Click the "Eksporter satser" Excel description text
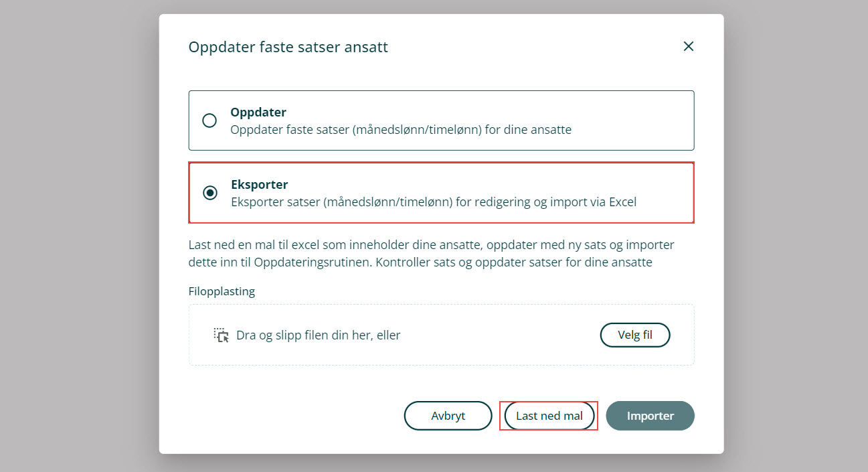 coord(433,202)
